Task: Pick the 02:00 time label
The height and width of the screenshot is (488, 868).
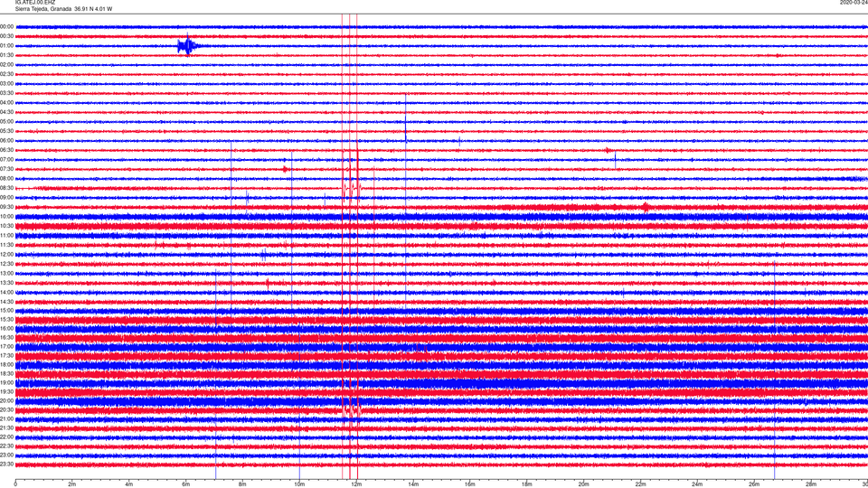Action: point(7,65)
